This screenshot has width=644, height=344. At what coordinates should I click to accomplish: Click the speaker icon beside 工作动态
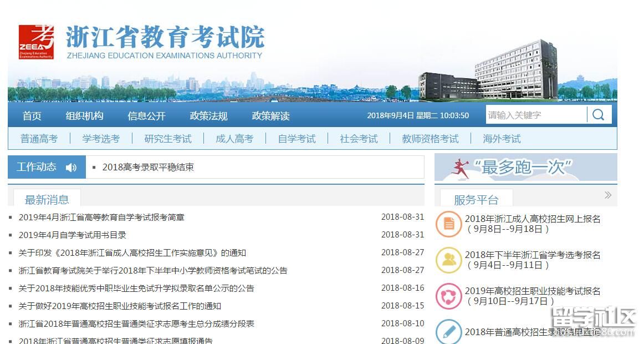tap(71, 168)
